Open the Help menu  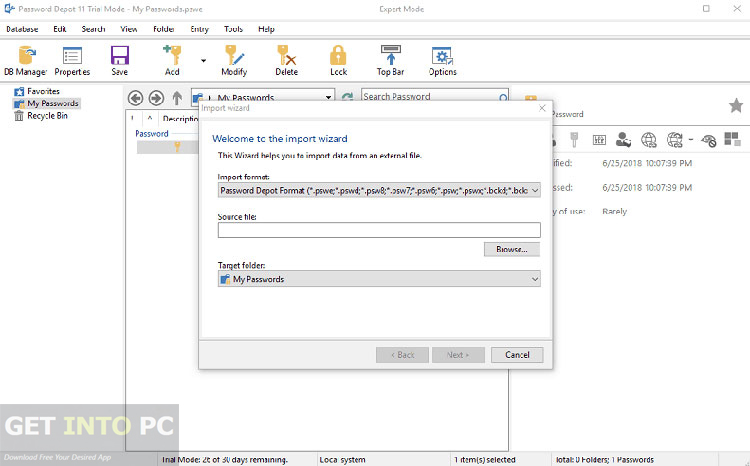[266, 29]
